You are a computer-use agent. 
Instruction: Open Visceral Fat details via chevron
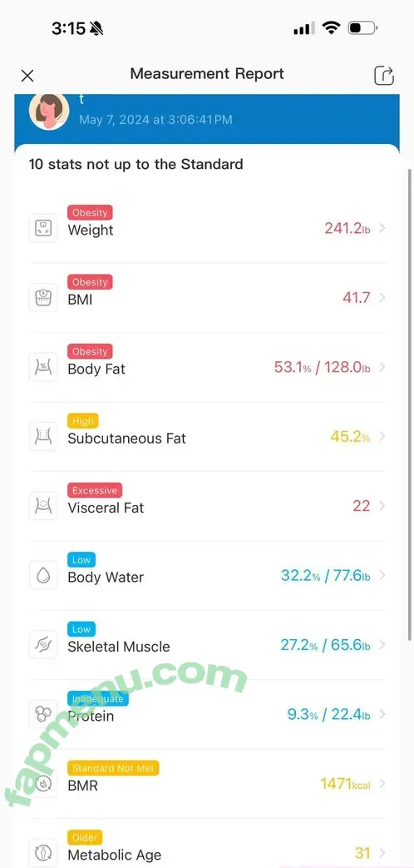(382, 505)
